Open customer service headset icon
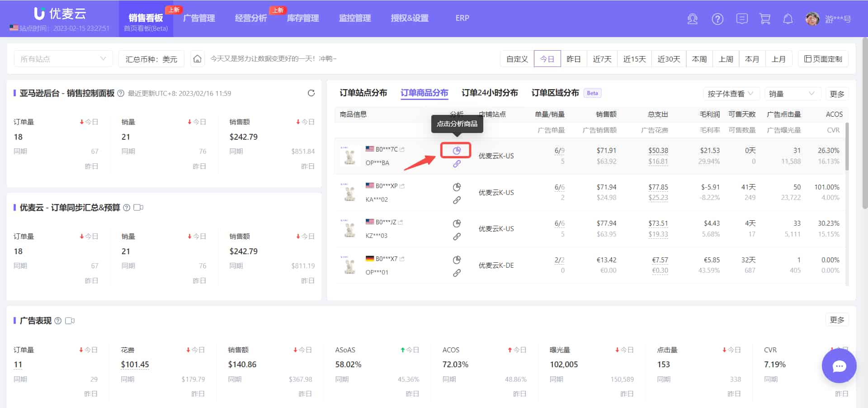Viewport: 868px width, 408px height. pyautogui.click(x=692, y=19)
